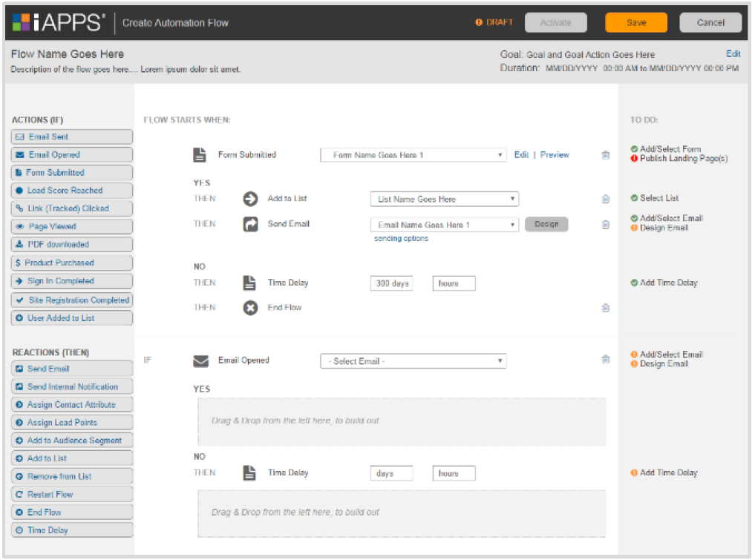Expand the Email Name Goes Here dropdown
The height and width of the screenshot is (560, 752).
point(444,225)
